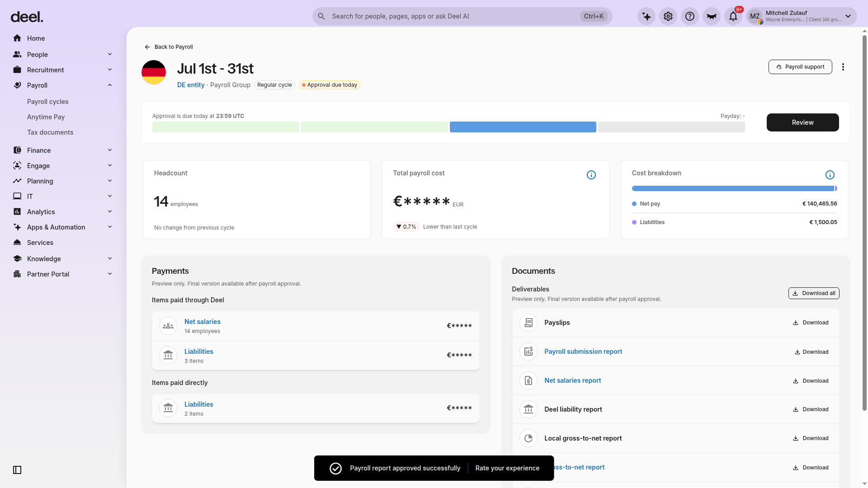
Task: Download Local gross-to-net report
Action: tap(811, 438)
